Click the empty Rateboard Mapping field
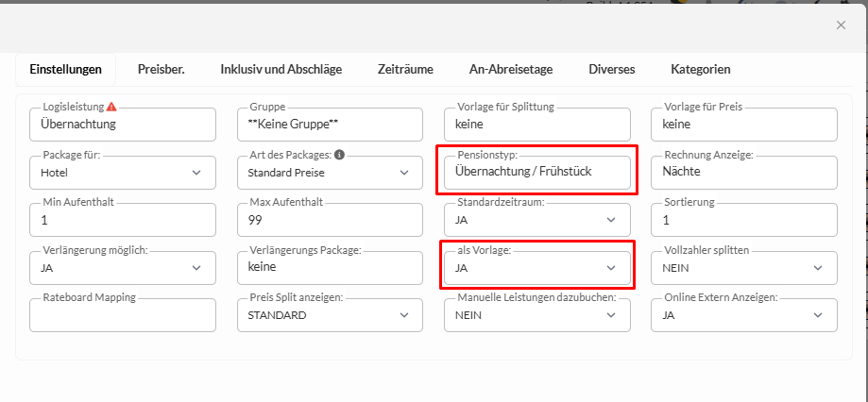This screenshot has width=868, height=402. [x=123, y=315]
